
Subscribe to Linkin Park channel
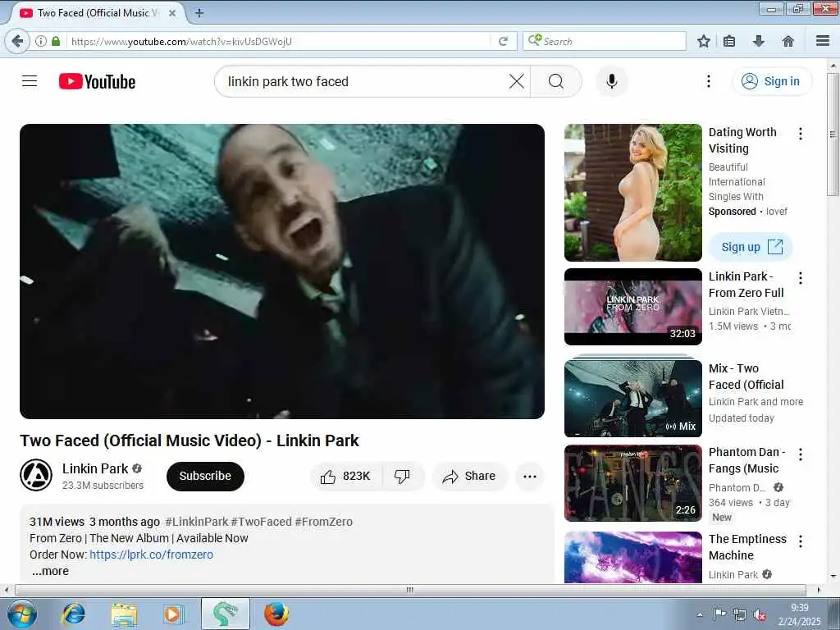(205, 477)
